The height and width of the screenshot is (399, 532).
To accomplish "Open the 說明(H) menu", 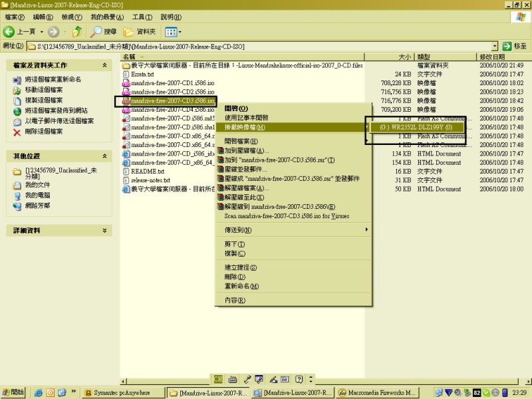I will [x=171, y=17].
